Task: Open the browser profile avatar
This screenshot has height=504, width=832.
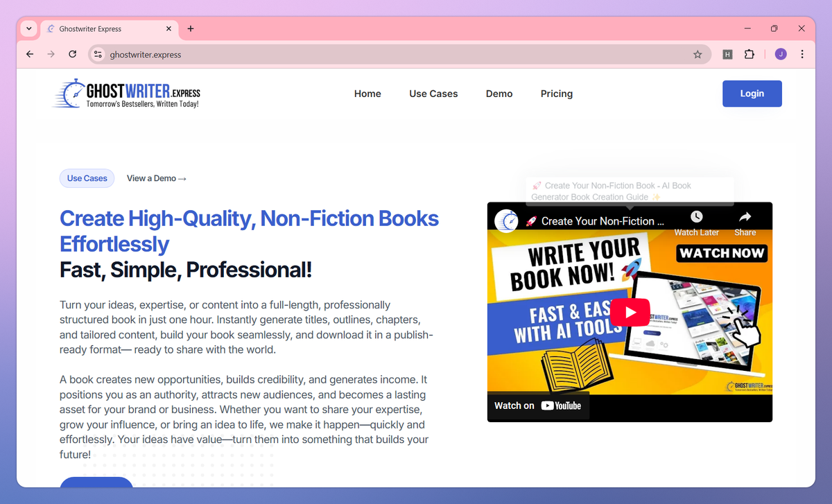Action: coord(780,54)
